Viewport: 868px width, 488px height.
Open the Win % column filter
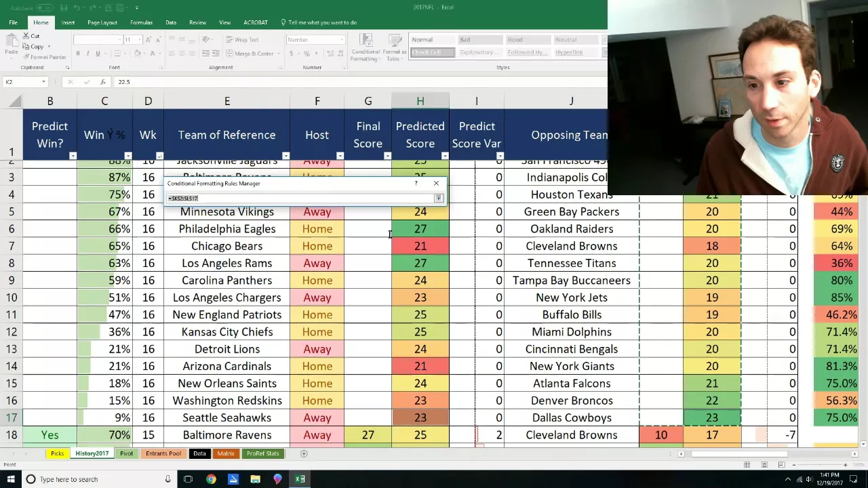pos(127,156)
